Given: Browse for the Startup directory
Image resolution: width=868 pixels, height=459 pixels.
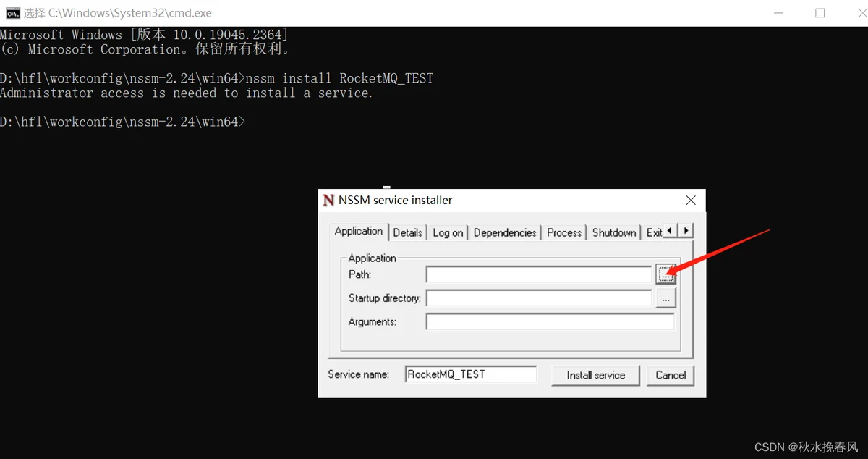Looking at the screenshot, I should click(665, 298).
